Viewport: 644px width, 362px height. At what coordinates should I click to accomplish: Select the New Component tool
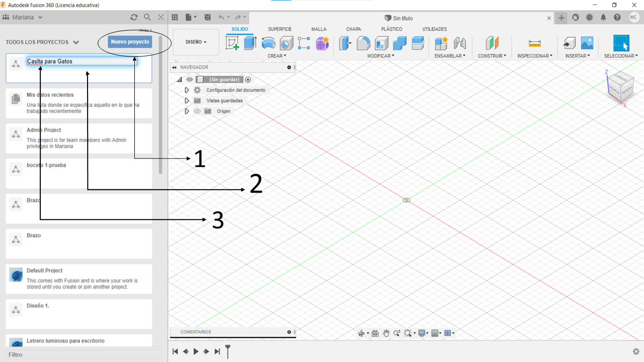[441, 43]
